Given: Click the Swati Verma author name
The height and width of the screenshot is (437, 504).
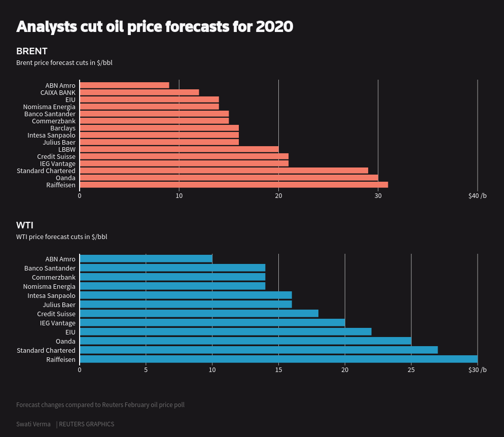Looking at the screenshot, I should (x=33, y=424).
